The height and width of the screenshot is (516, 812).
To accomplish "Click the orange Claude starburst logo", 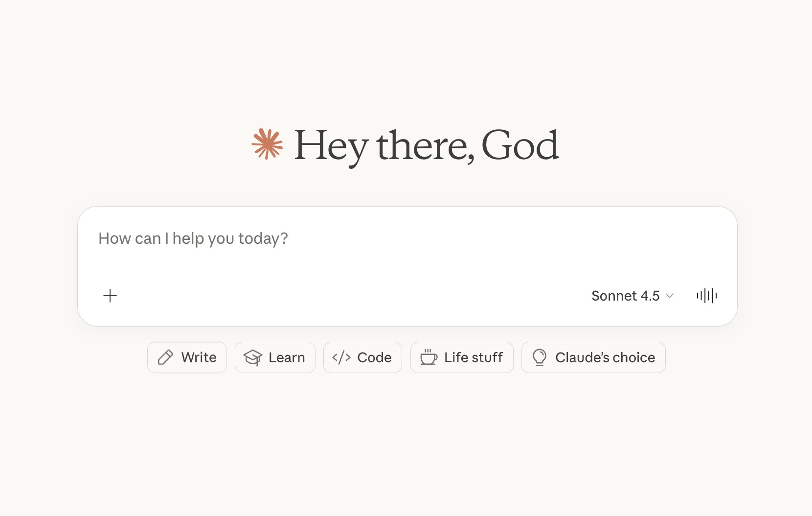I will click(267, 144).
